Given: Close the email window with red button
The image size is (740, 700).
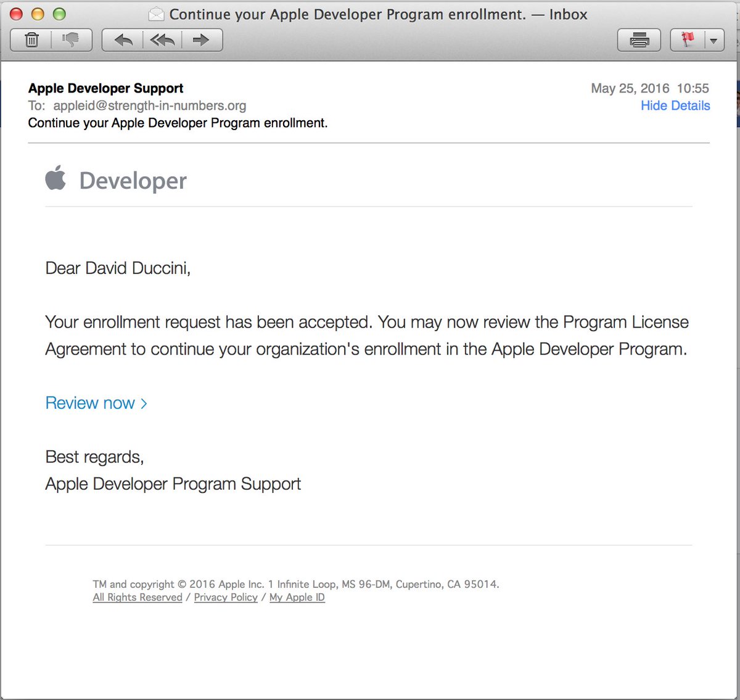Looking at the screenshot, I should click(17, 14).
